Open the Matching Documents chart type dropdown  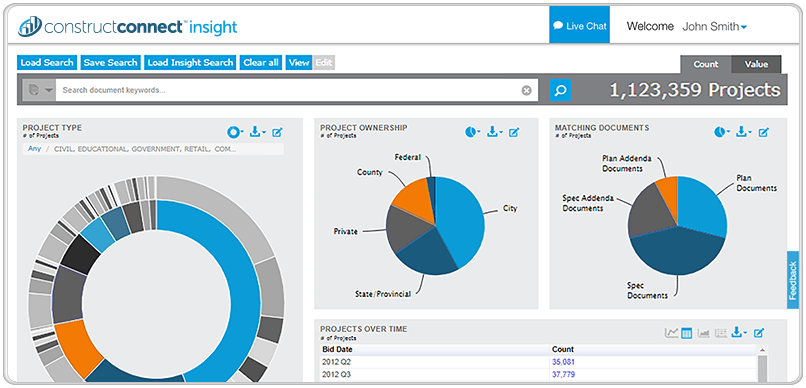pos(722,133)
